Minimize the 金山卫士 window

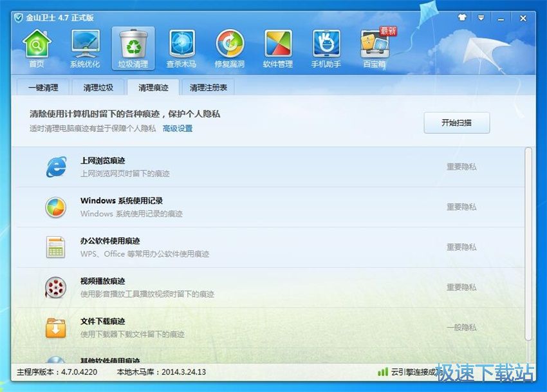point(501,19)
